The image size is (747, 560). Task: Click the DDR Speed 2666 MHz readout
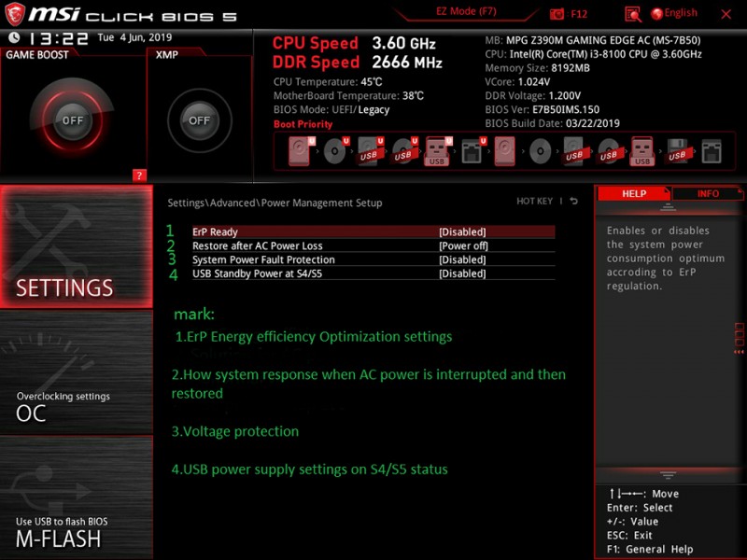[x=358, y=62]
